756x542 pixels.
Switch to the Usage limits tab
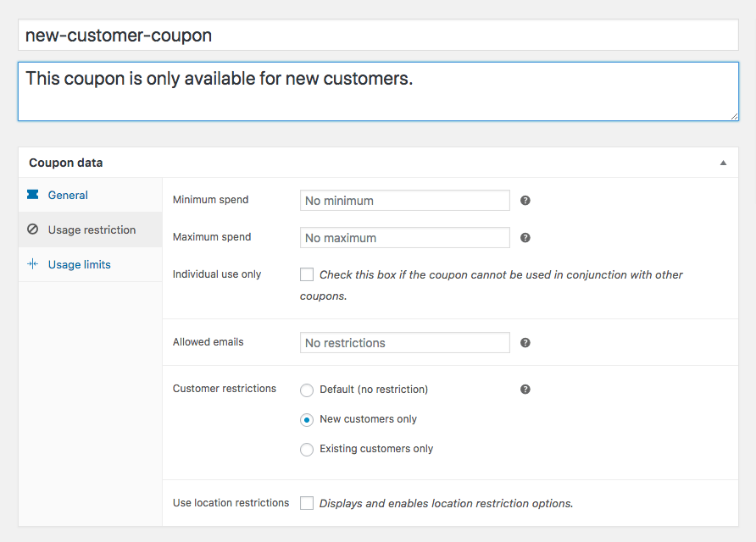pyautogui.click(x=79, y=264)
